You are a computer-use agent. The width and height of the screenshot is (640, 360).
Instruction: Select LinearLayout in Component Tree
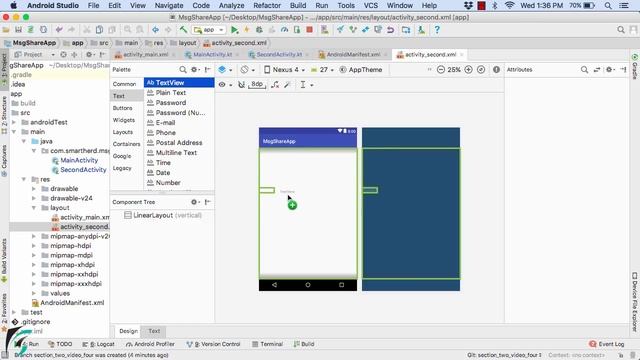[x=163, y=215]
